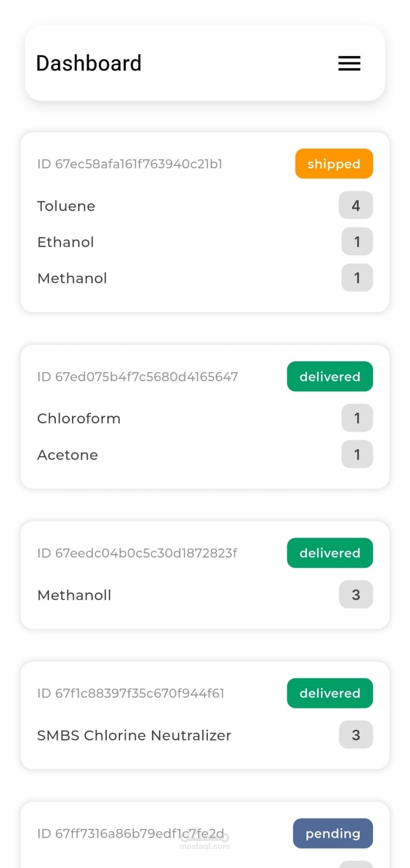Screen dimensions: 410x868
Task: Click the delivered badge on the Chloroform order
Action: pos(330,376)
